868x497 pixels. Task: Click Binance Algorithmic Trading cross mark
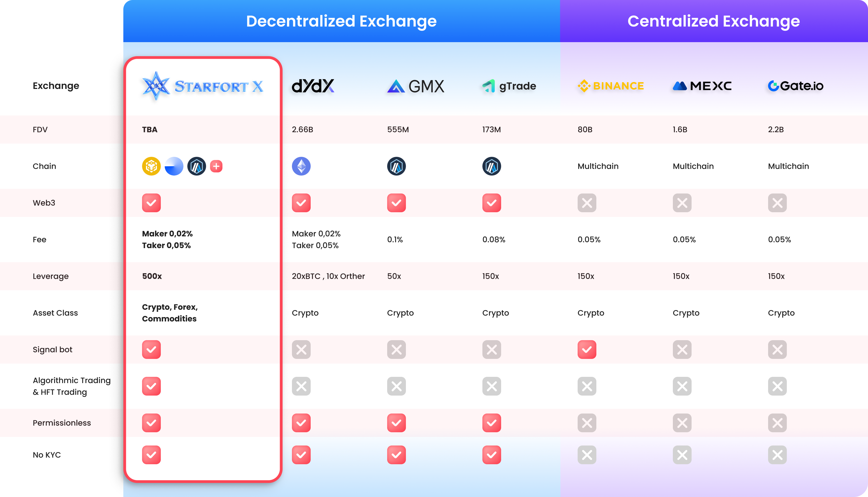pyautogui.click(x=587, y=386)
